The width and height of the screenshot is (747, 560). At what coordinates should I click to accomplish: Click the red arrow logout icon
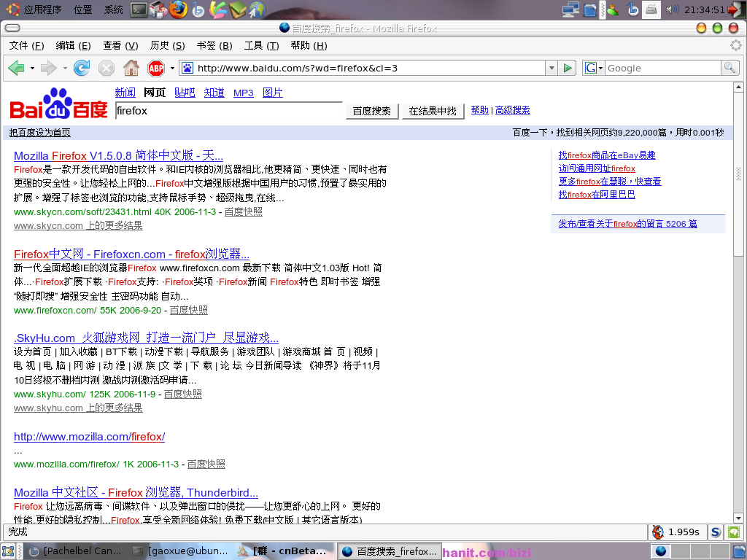coord(737,9)
